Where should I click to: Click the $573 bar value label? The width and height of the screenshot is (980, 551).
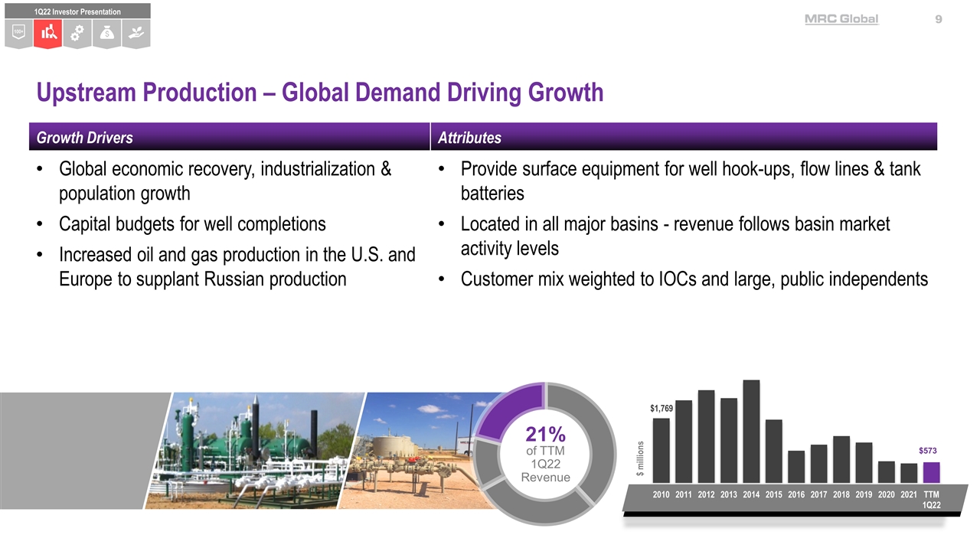[x=929, y=451]
